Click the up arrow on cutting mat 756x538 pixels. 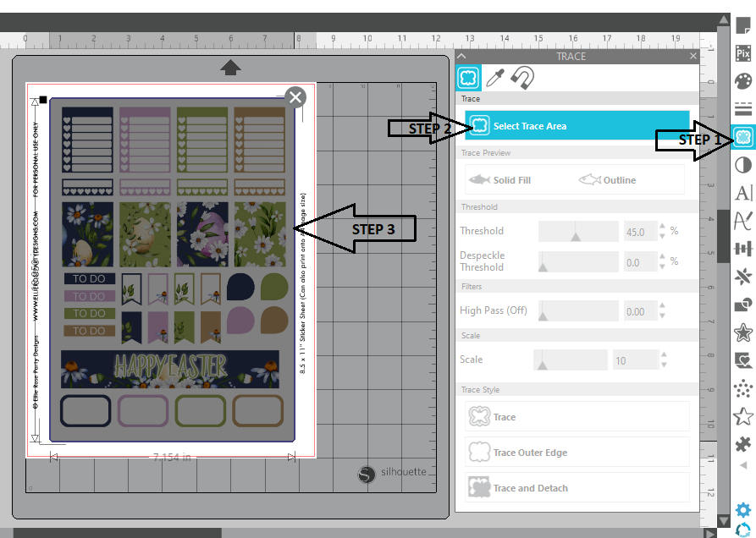pyautogui.click(x=230, y=68)
